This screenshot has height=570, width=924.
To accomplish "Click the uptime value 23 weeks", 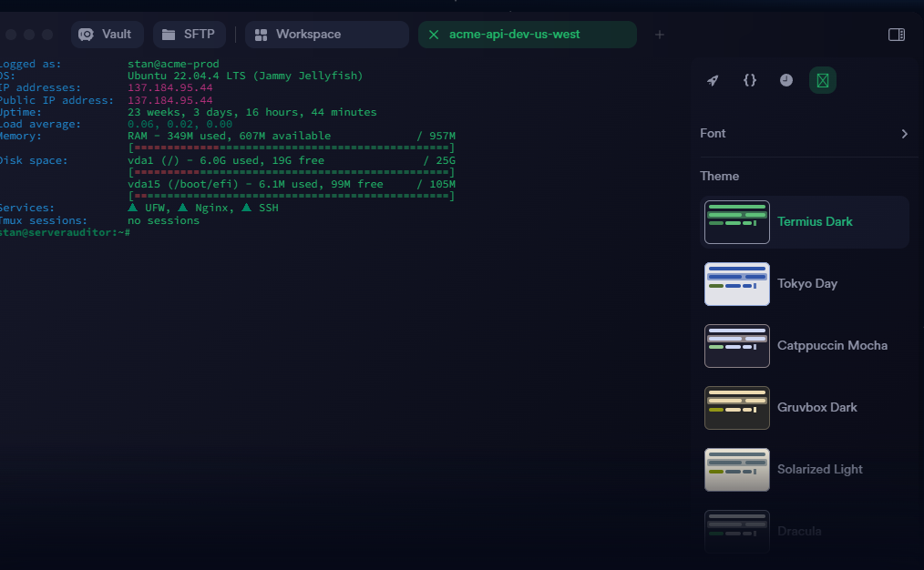I will tap(252, 112).
